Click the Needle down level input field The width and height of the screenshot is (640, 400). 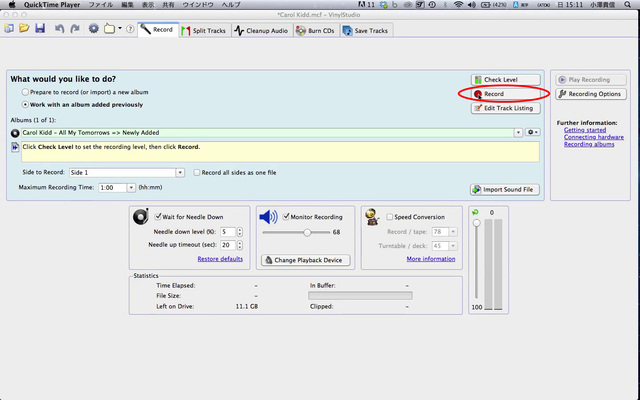click(x=226, y=232)
